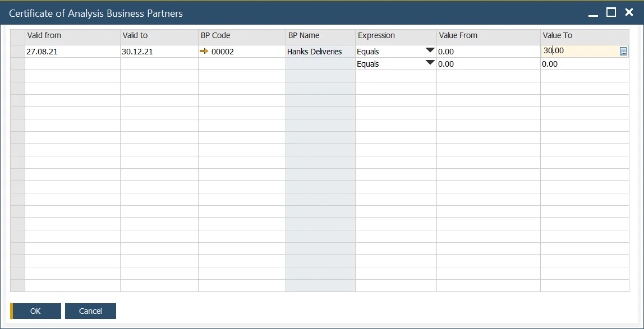Click the second row Value To 0.00 cell
The height and width of the screenshot is (329, 644).
584,64
